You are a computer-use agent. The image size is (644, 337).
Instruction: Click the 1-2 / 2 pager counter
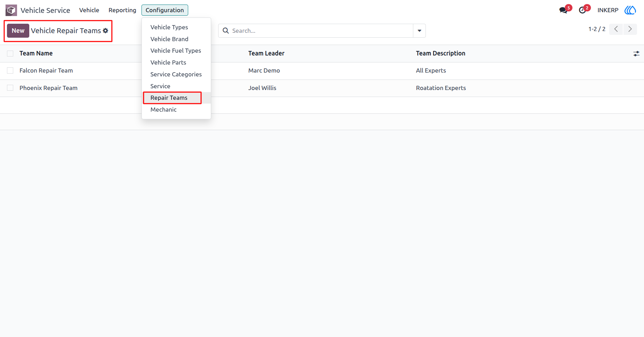[597, 29]
